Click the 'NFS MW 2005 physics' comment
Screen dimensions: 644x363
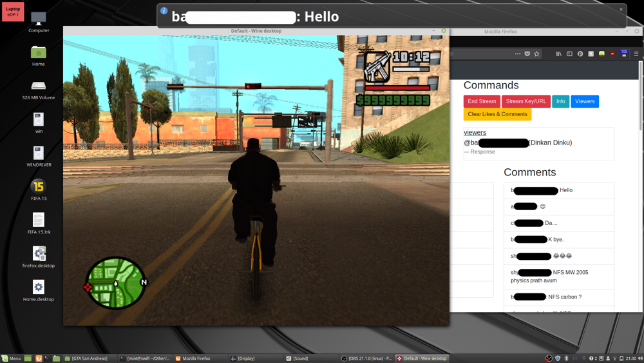click(559, 276)
